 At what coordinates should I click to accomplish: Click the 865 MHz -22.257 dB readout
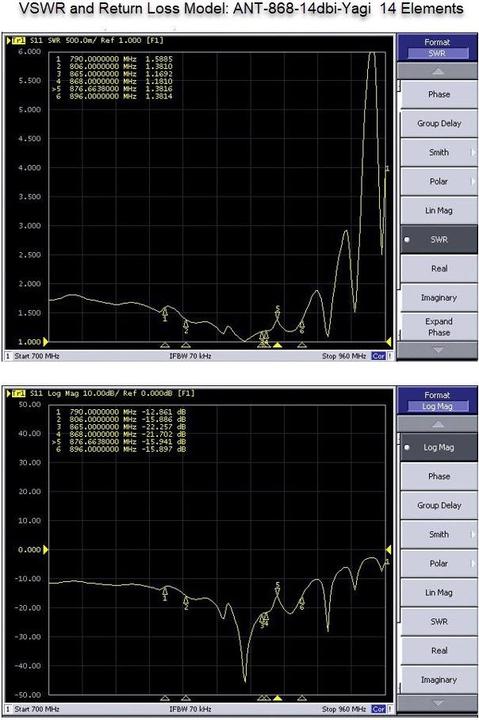121,427
